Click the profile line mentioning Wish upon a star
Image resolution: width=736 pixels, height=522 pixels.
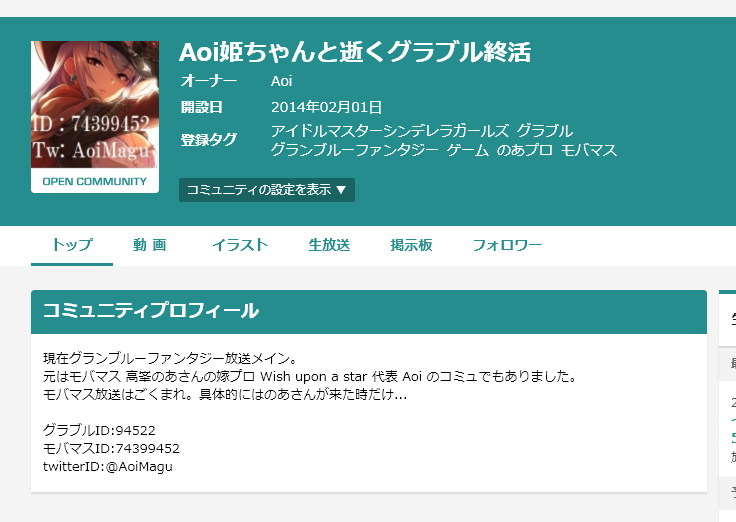(310, 376)
